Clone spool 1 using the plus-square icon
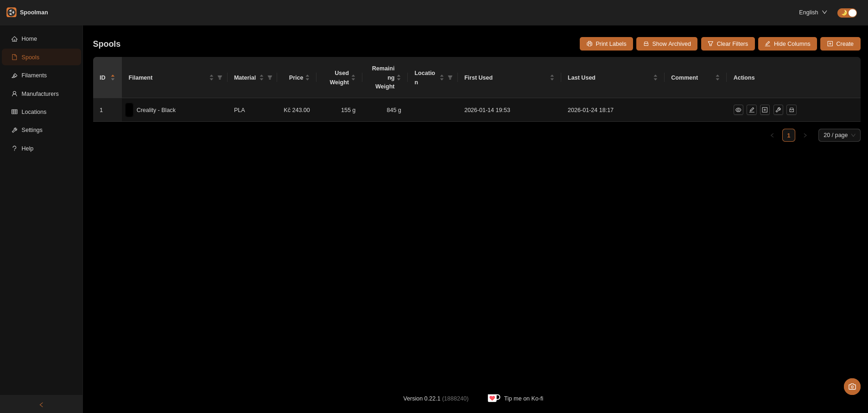Viewport: 868px width, 413px height. click(765, 110)
